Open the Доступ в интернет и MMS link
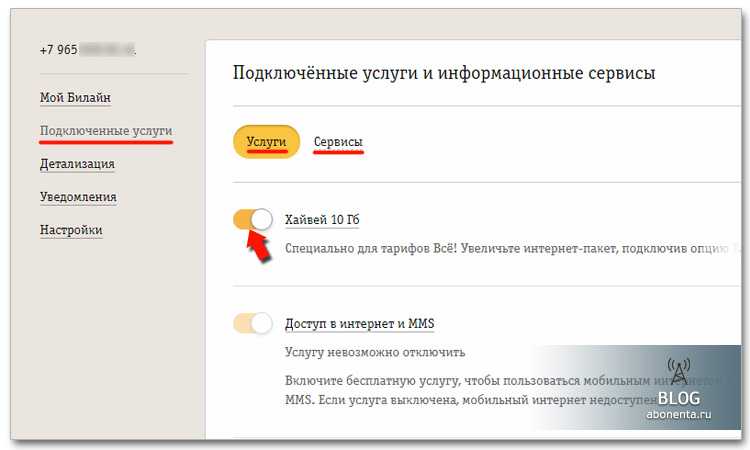Image resolution: width=750 pixels, height=450 pixels. [360, 324]
